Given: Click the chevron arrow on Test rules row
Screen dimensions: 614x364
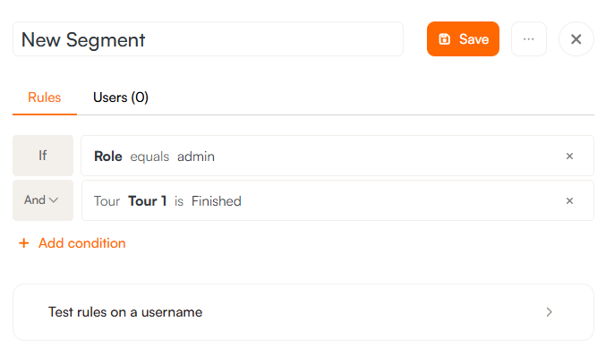Looking at the screenshot, I should tap(550, 312).
